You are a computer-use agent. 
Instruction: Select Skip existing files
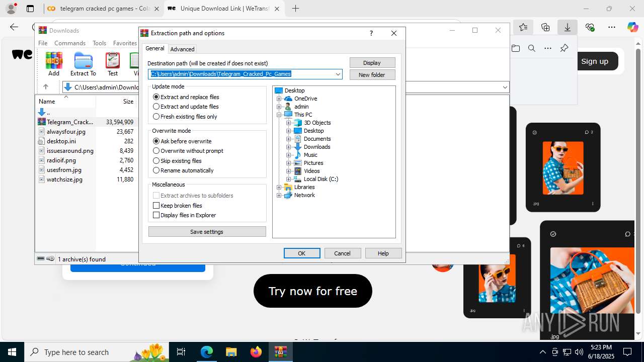177,161
